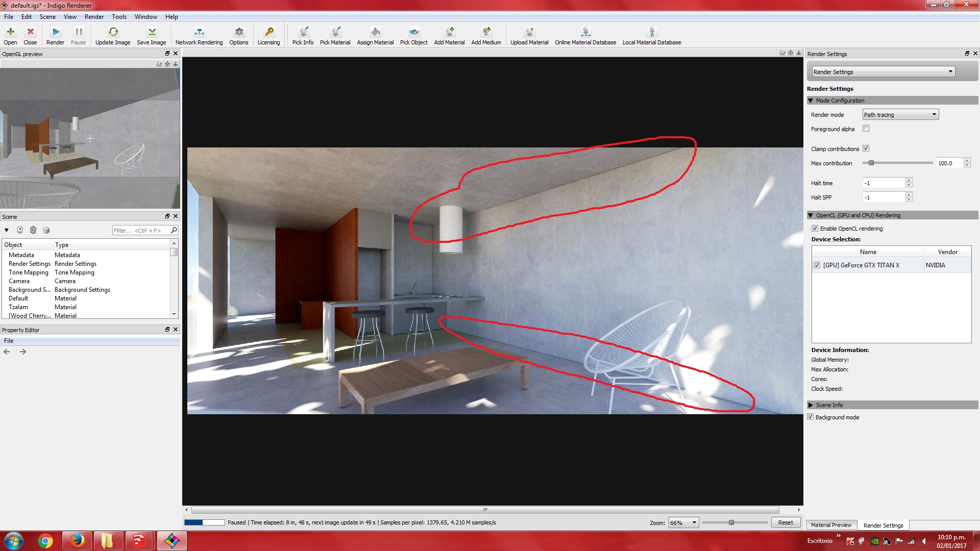Open the Tools menu
Screen dimensions: 980x551
click(x=119, y=17)
